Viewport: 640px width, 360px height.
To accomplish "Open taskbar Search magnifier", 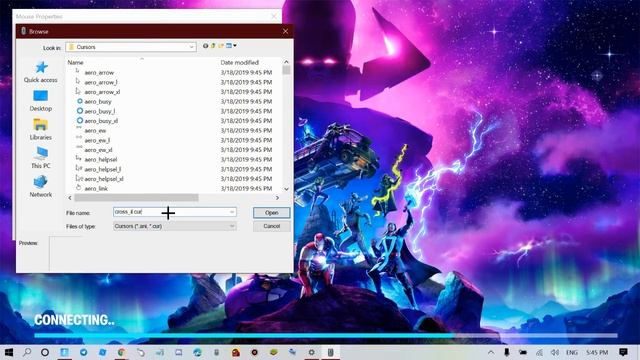I will pyautogui.click(x=27, y=352).
